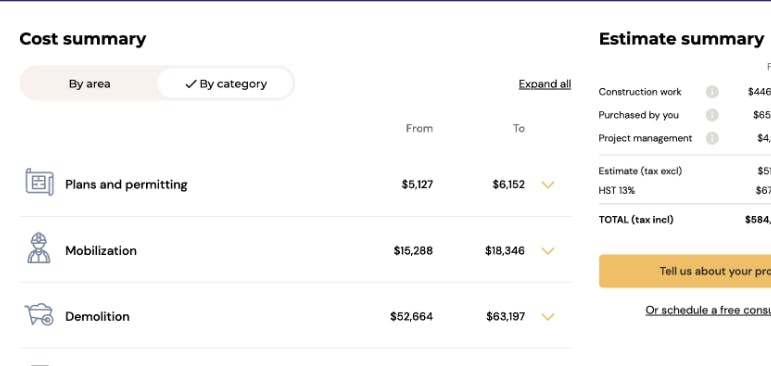Screen dimensions: 771x366
Task: Click the Plans and permitting blueprint icon
Action: pyautogui.click(x=39, y=182)
